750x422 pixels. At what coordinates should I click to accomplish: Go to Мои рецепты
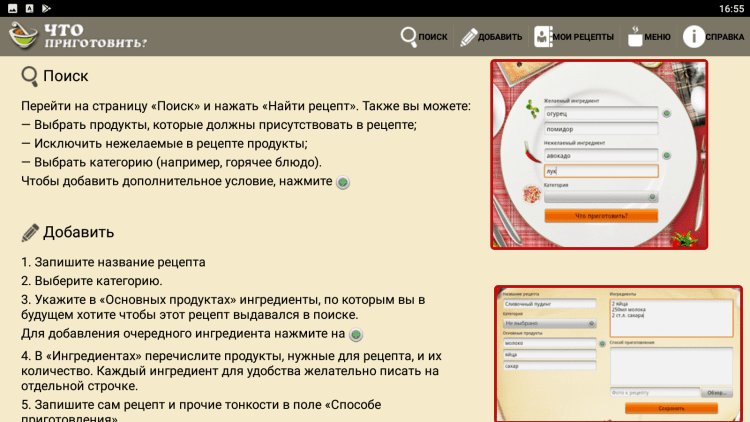click(x=583, y=37)
